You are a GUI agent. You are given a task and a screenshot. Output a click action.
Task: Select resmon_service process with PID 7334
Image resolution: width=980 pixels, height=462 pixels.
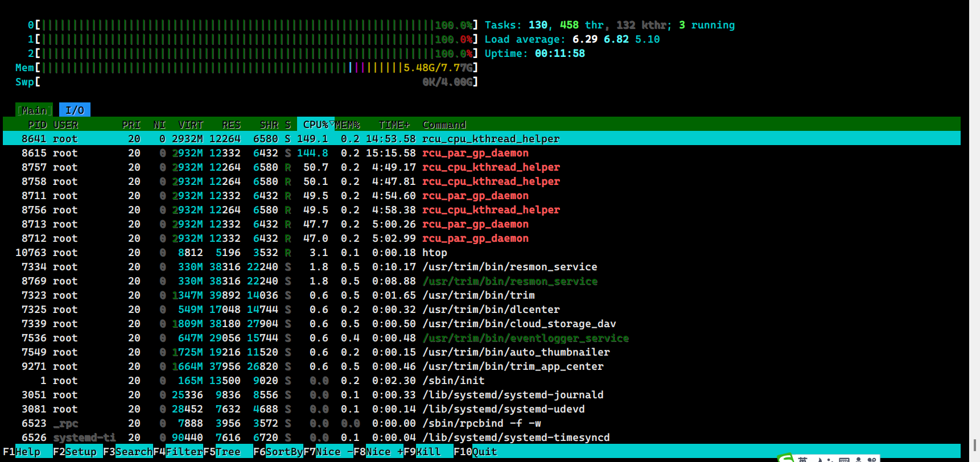click(481, 267)
